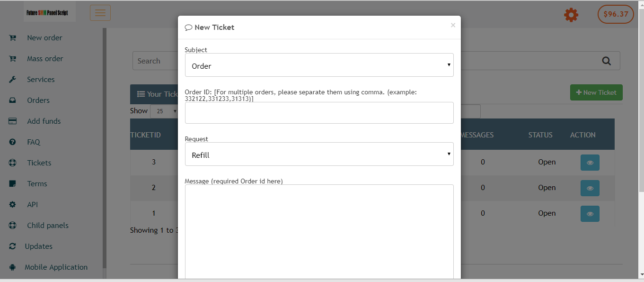View ticket 3 with eye button
The height and width of the screenshot is (282, 644).
pyautogui.click(x=590, y=162)
